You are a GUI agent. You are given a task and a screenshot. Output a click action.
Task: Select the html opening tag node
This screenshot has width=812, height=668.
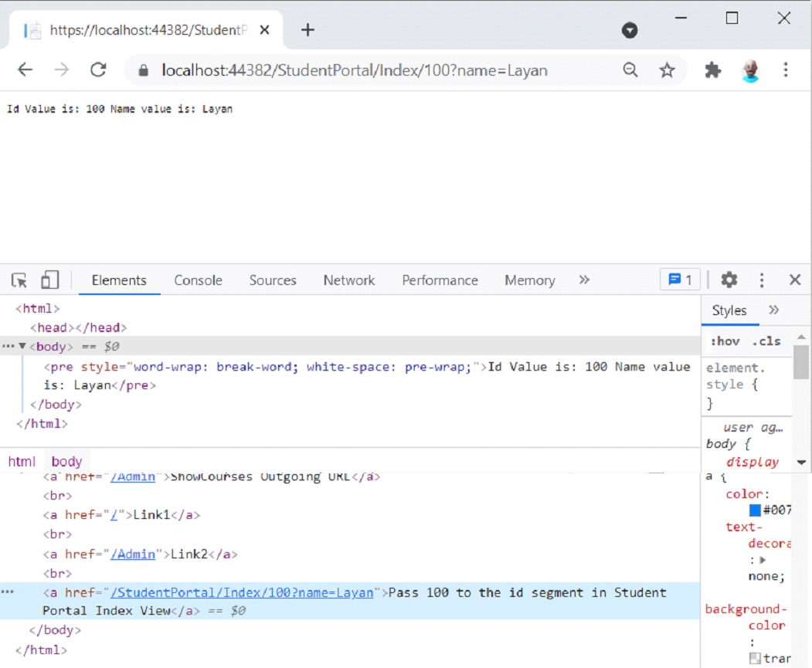[38, 309]
